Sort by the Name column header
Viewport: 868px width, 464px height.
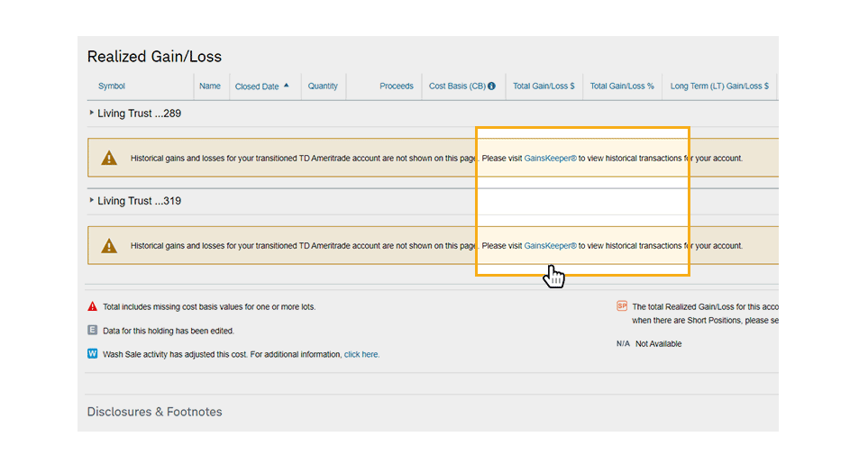210,86
